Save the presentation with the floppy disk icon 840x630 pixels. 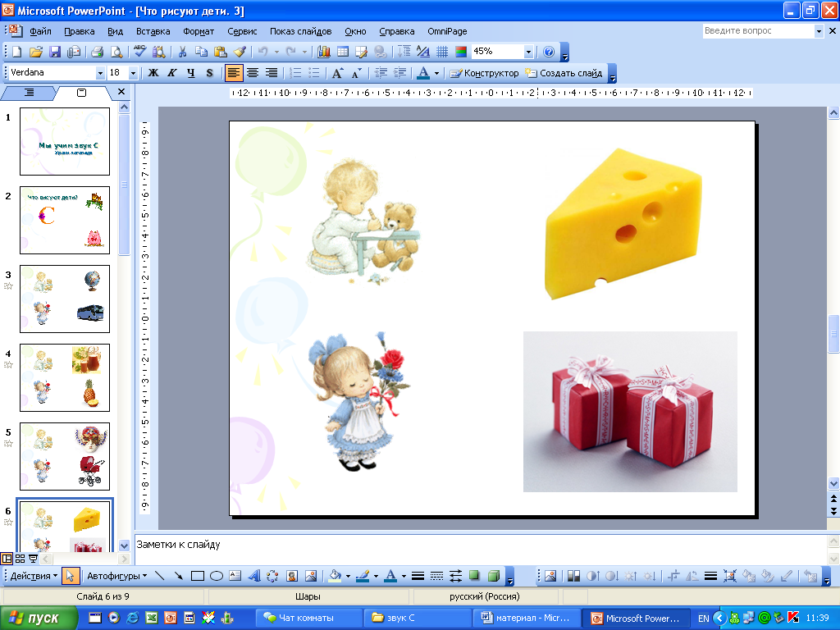[x=55, y=52]
